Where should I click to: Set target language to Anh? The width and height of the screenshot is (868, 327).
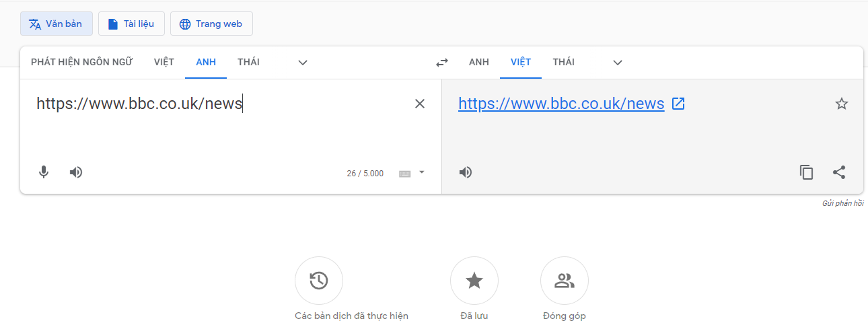coord(479,62)
